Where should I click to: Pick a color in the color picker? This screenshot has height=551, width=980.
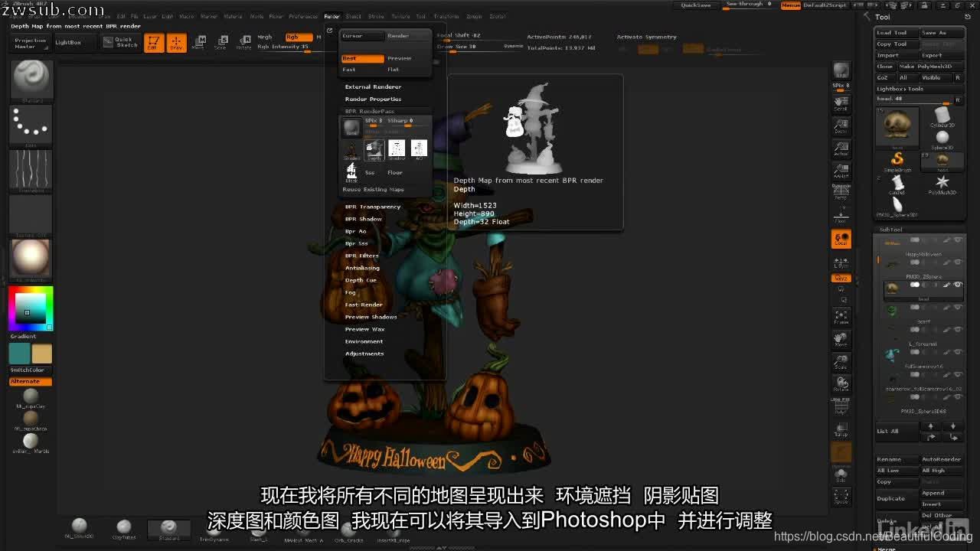point(31,308)
